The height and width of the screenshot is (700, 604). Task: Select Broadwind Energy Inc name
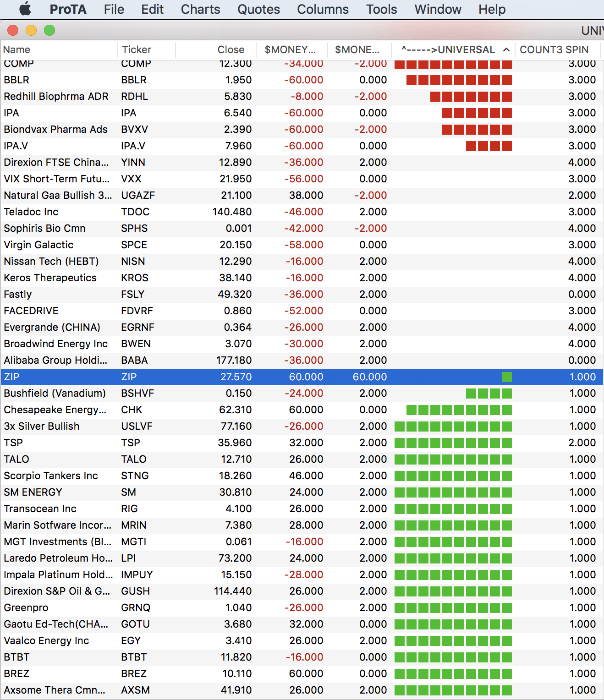point(55,344)
